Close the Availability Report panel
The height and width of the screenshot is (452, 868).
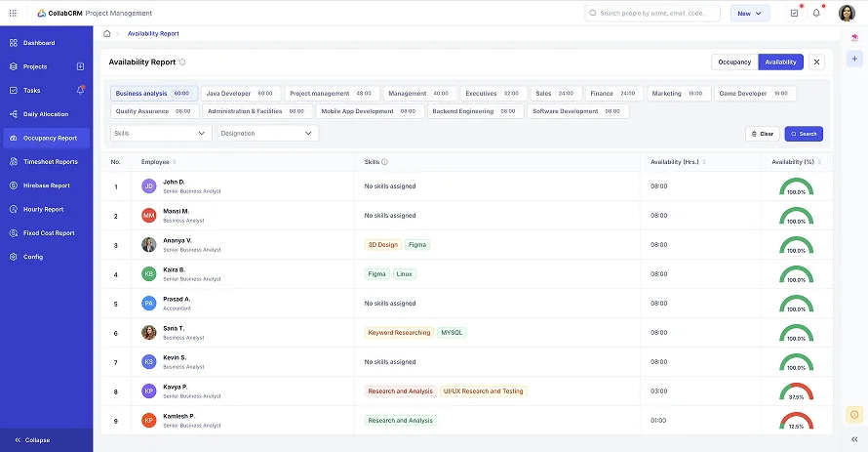pyautogui.click(x=816, y=62)
